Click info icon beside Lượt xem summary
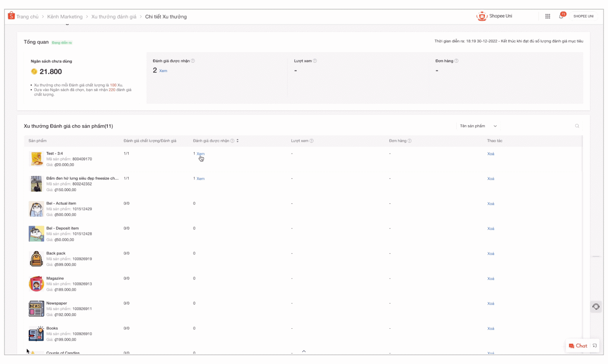The width and height of the screenshot is (608, 364). tap(315, 61)
